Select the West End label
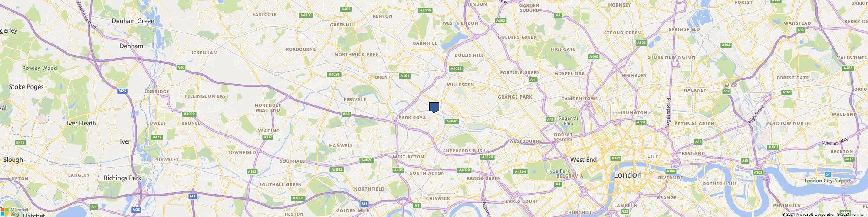 coord(583,160)
